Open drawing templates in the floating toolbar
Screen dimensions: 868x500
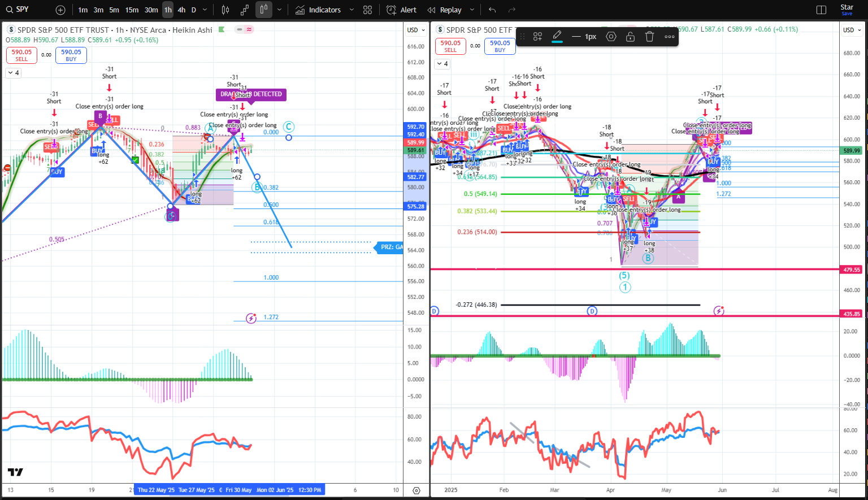click(537, 37)
